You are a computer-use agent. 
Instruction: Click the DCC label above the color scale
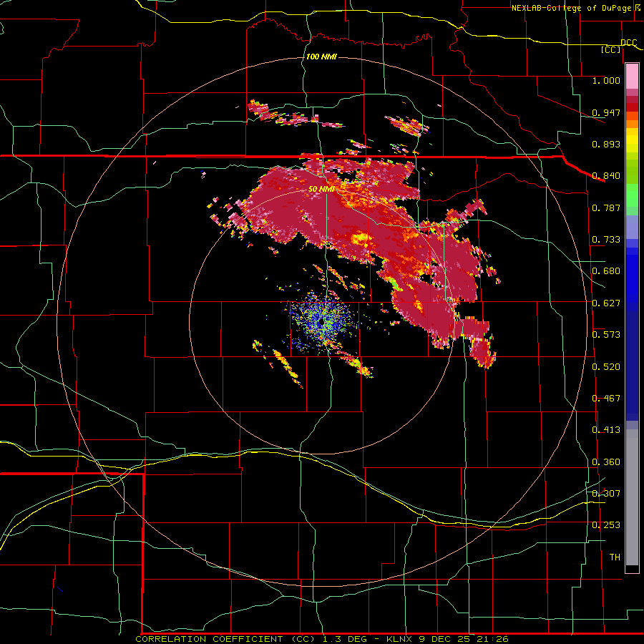[628, 43]
